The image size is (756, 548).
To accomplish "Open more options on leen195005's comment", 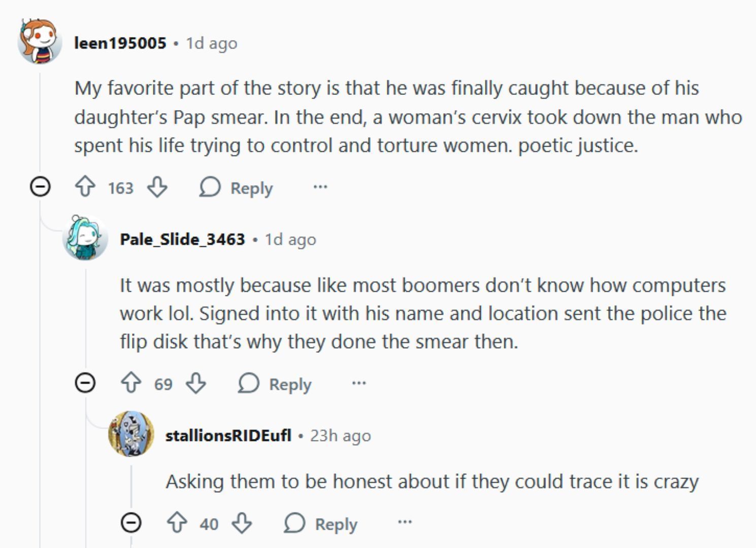I will point(320,187).
